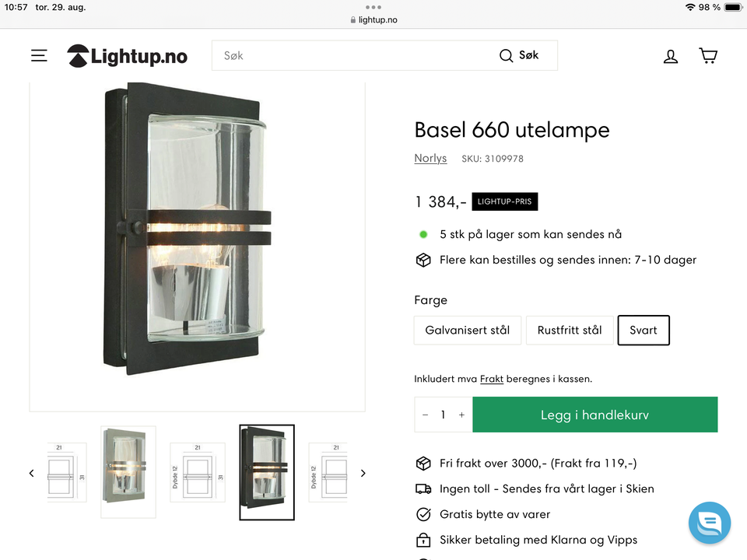The image size is (747, 560).
Task: Click Legg i handlekurv button
Action: [x=594, y=415]
